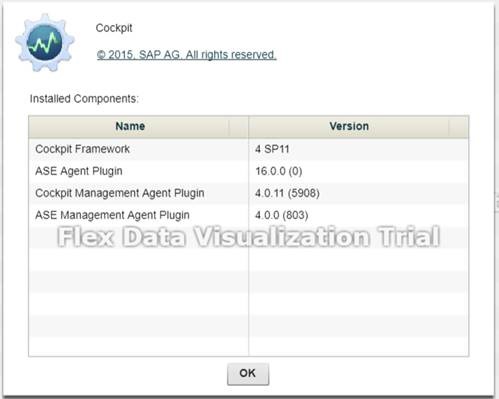Open the SAP AG copyright link
This screenshot has height=399, width=499.
pos(186,55)
